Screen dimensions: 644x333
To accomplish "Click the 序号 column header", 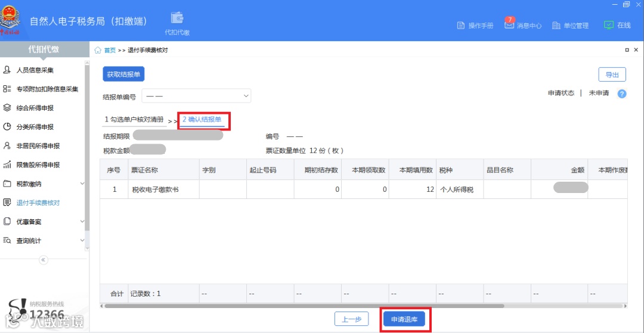I will (114, 170).
